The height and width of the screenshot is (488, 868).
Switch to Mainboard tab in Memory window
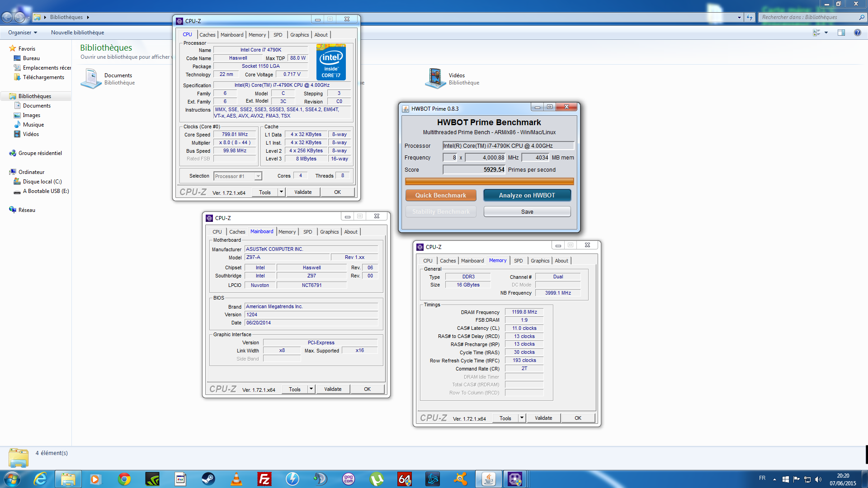pyautogui.click(x=472, y=261)
